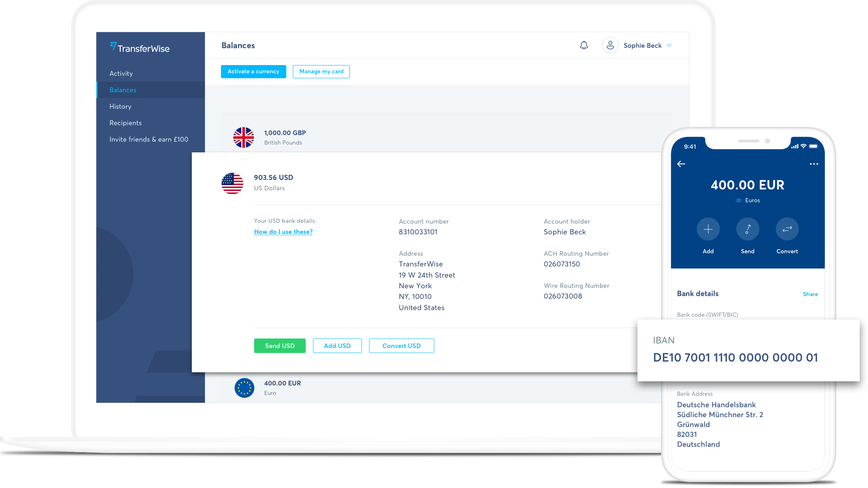Select the Activity navigation menu item
The image size is (868, 488).
121,73
